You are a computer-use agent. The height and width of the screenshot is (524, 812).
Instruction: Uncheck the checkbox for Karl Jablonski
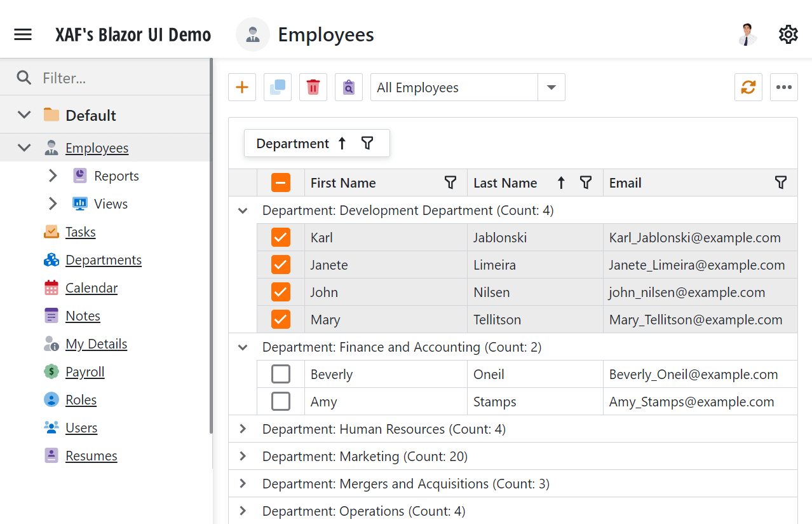pyautogui.click(x=280, y=238)
